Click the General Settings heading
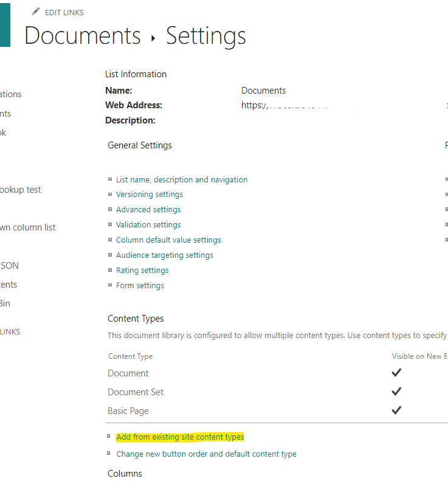 tap(140, 145)
